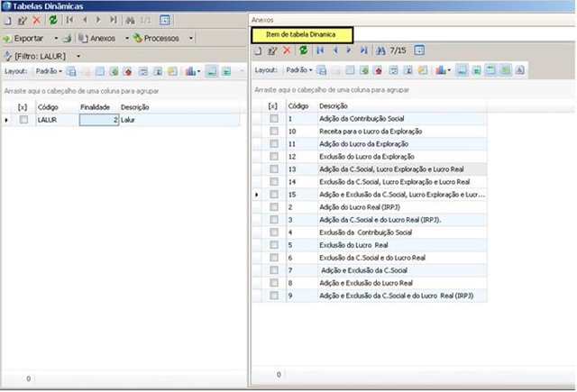The image size is (577, 392).
Task: Edit item in the Anexos panel toolbar
Action: coord(272,50)
